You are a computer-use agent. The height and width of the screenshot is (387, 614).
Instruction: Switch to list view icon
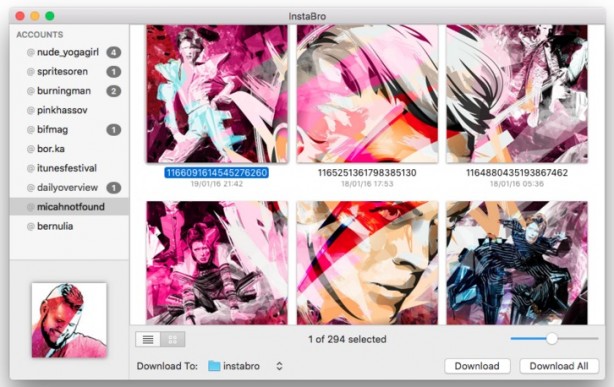click(x=148, y=339)
